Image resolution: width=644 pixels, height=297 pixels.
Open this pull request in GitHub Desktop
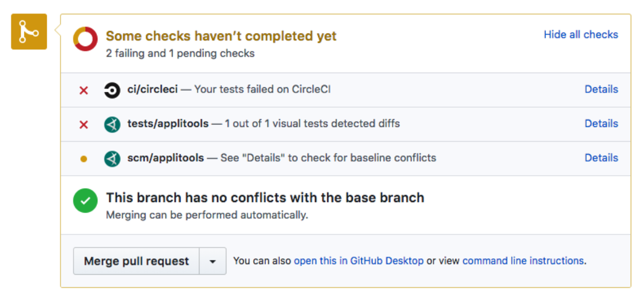coord(358,260)
